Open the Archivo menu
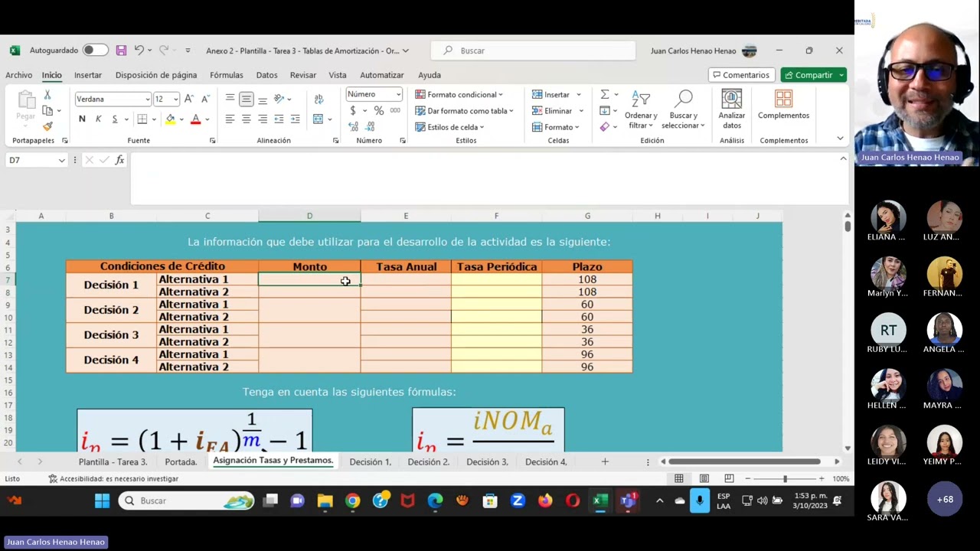The image size is (980, 551). pyautogui.click(x=19, y=75)
